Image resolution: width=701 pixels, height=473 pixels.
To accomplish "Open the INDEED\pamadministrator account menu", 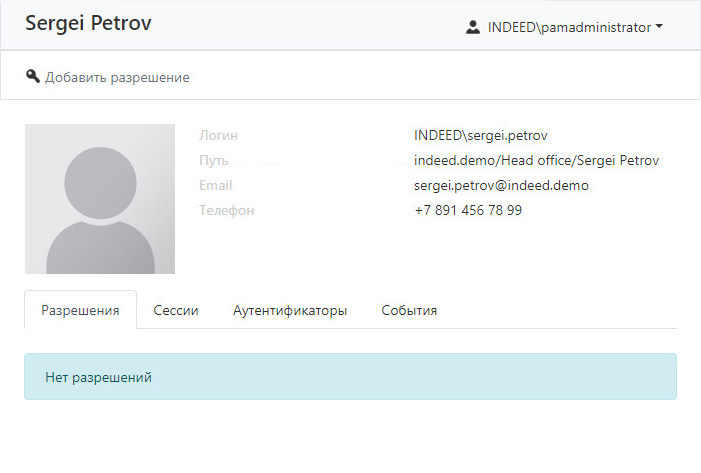I will coord(568,27).
